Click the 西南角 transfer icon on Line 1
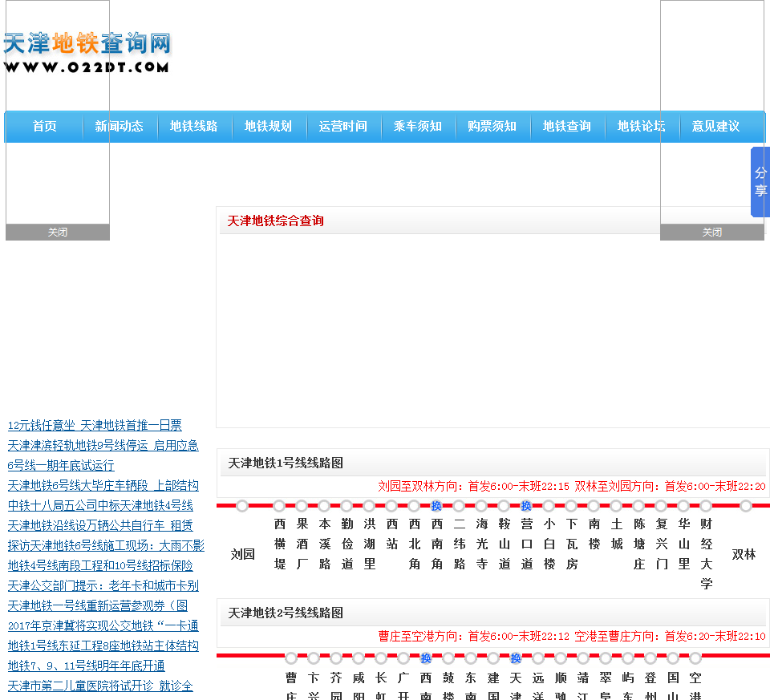 [x=436, y=506]
